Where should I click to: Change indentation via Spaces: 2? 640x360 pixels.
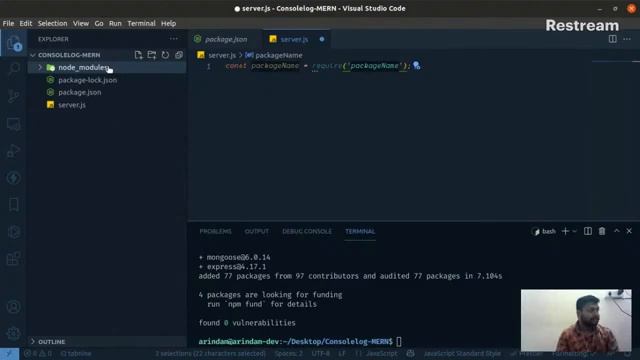pos(289,353)
